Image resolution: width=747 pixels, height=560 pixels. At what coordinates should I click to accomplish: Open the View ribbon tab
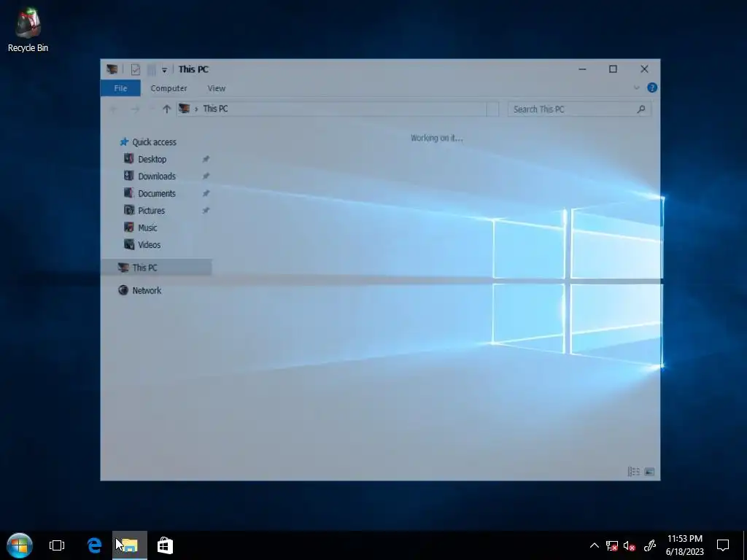click(216, 88)
